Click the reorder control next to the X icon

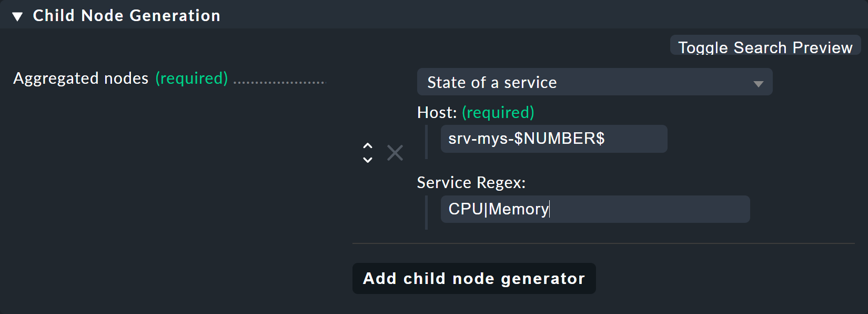click(368, 153)
